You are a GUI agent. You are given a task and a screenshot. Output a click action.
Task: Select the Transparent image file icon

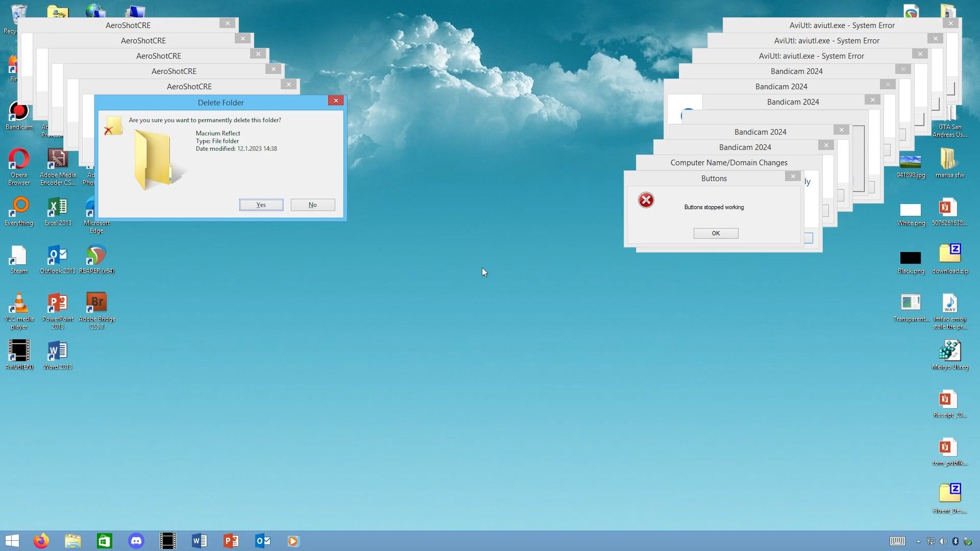(911, 307)
